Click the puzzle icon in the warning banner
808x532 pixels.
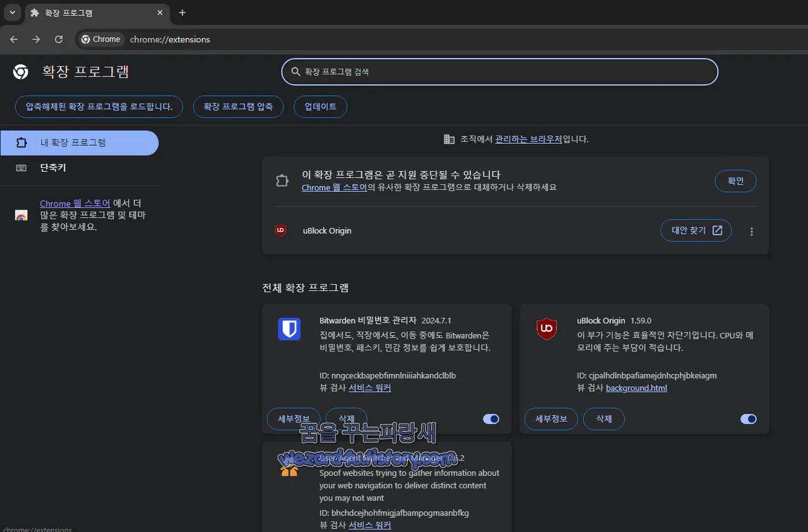coord(282,181)
